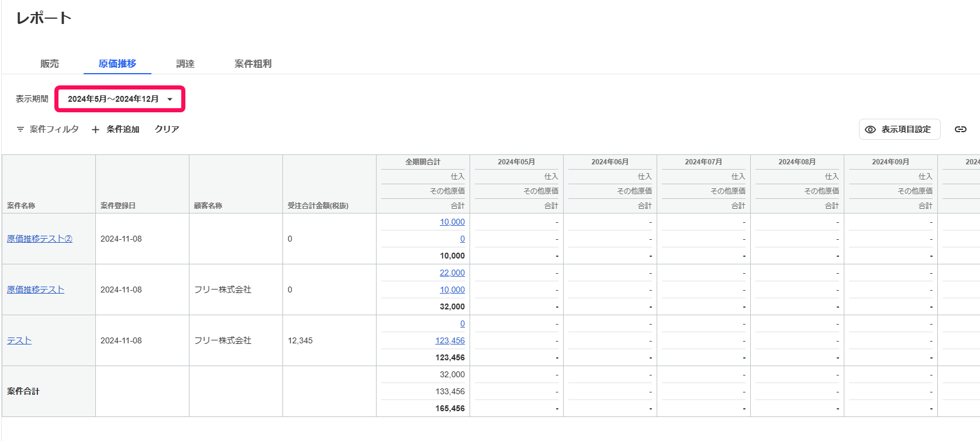
Task: Go to the 案件粗利 tab
Action: point(253,64)
